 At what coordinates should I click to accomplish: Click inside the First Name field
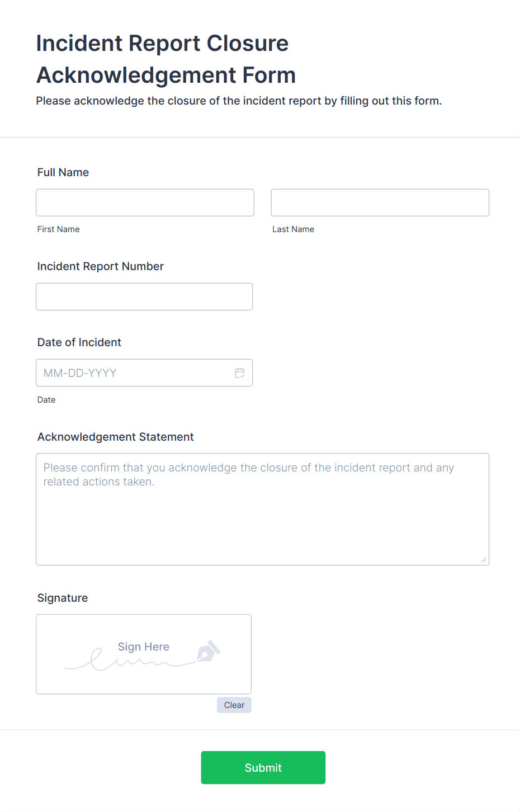point(145,202)
